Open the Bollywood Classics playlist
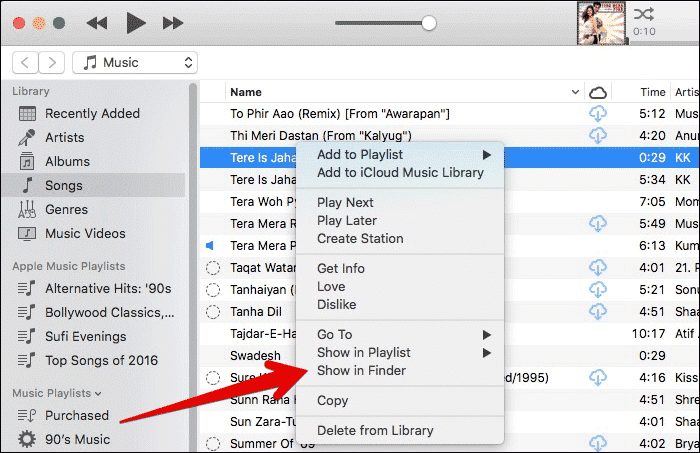 [110, 312]
